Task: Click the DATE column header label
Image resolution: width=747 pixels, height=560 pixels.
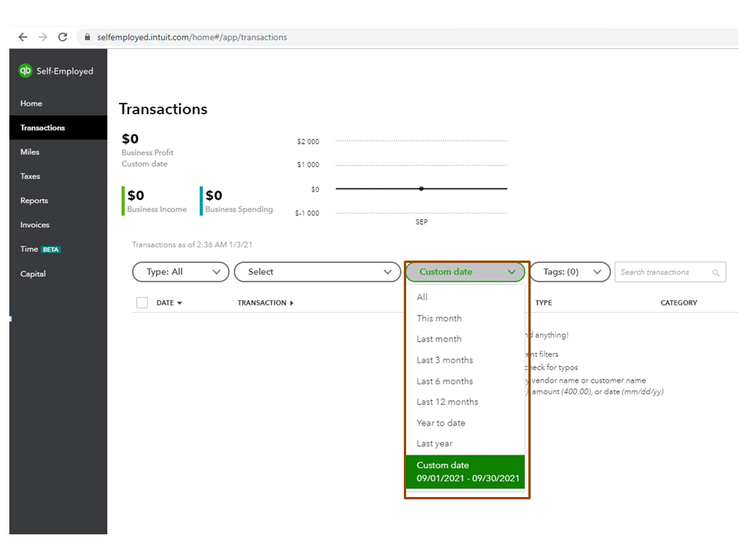Action: 165,303
